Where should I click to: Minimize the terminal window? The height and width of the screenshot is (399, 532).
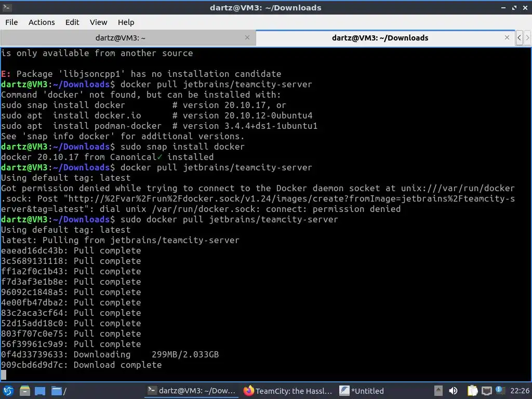(503, 7)
